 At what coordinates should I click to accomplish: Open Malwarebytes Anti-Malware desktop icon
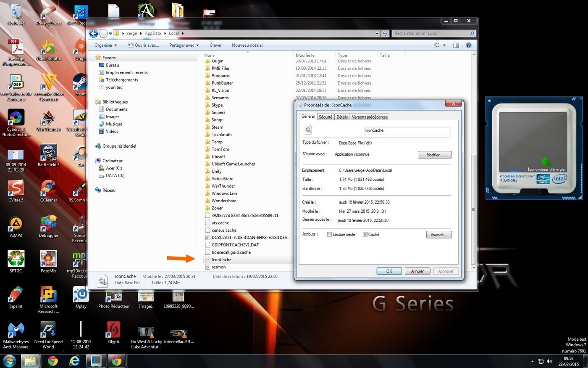click(16, 335)
